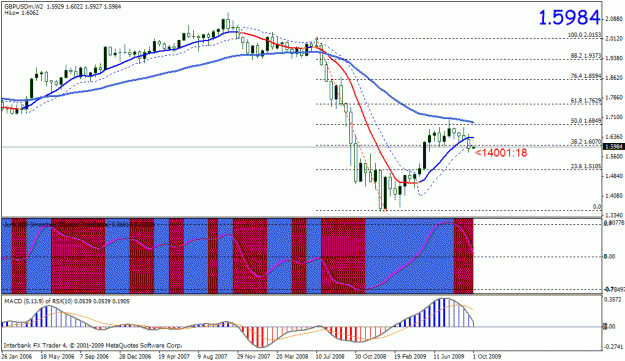
Task: Click the red <14001:18 countdown label
Action: point(501,153)
